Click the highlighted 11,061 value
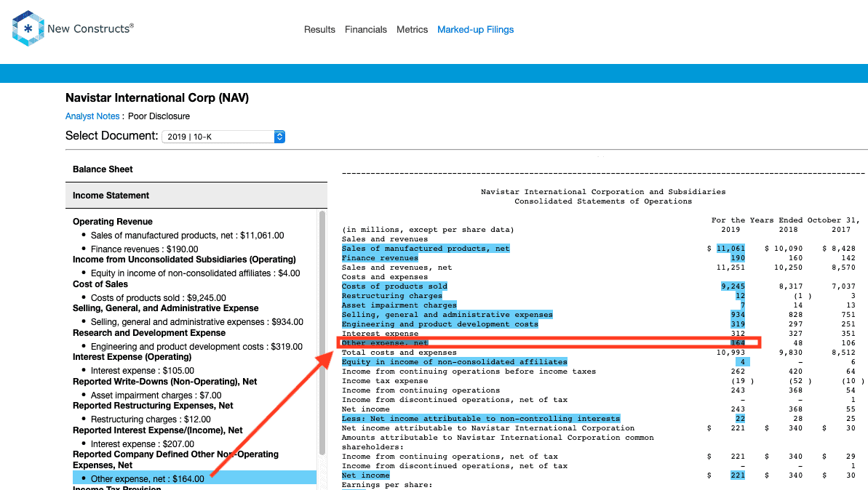 coord(730,249)
